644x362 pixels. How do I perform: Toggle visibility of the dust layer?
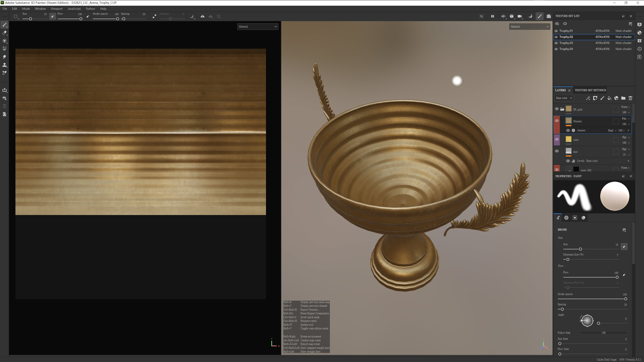[557, 151]
